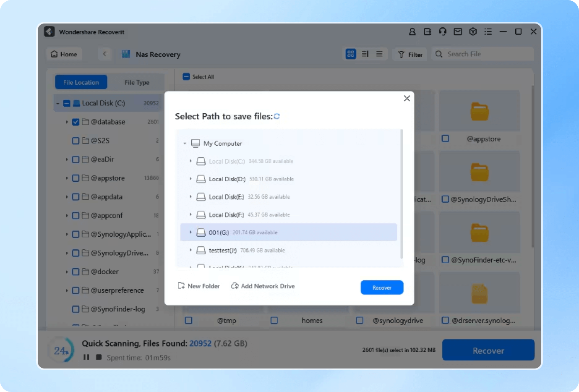Check the @tmp thumbnail checkbox
Viewport: 579px width, 392px height.
(x=188, y=320)
